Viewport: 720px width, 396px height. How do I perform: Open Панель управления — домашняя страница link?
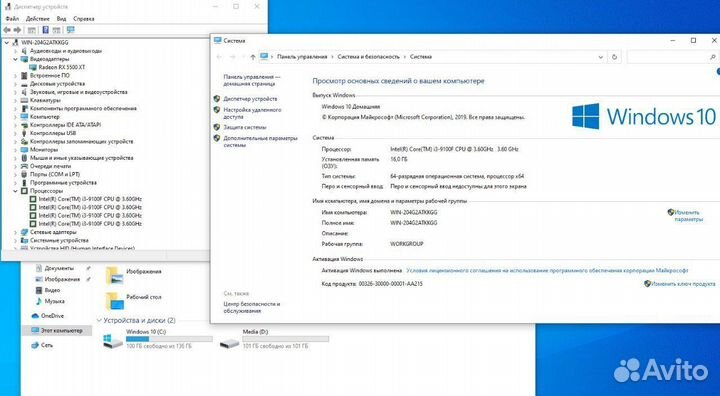click(x=252, y=80)
